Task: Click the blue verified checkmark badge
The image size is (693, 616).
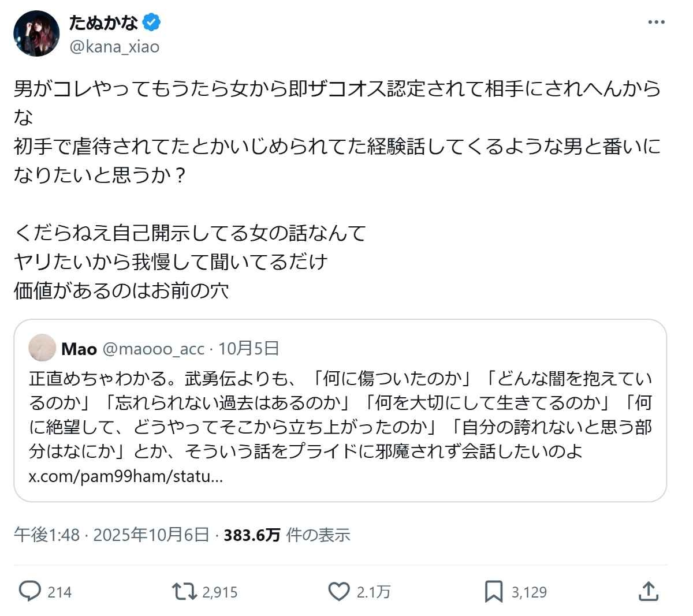Action: 152,23
